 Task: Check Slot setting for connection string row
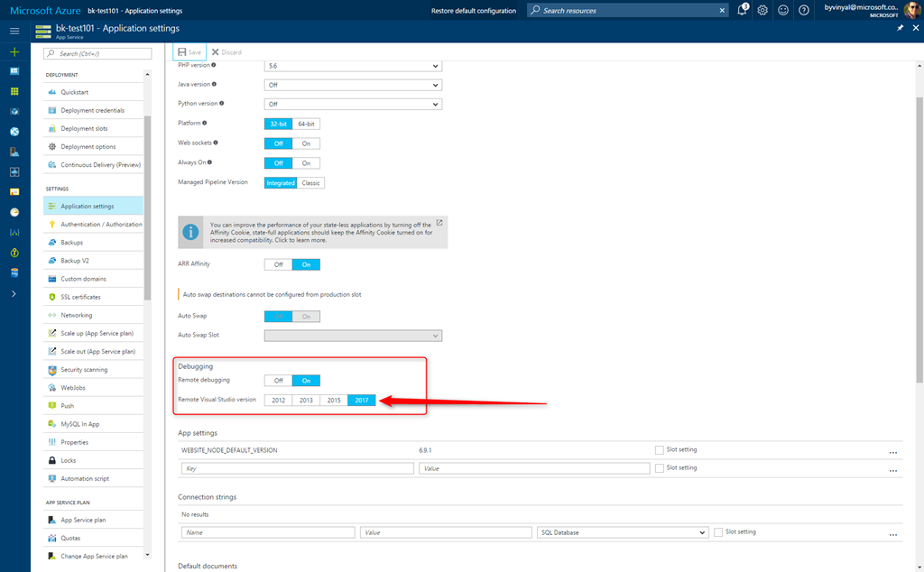coord(718,532)
